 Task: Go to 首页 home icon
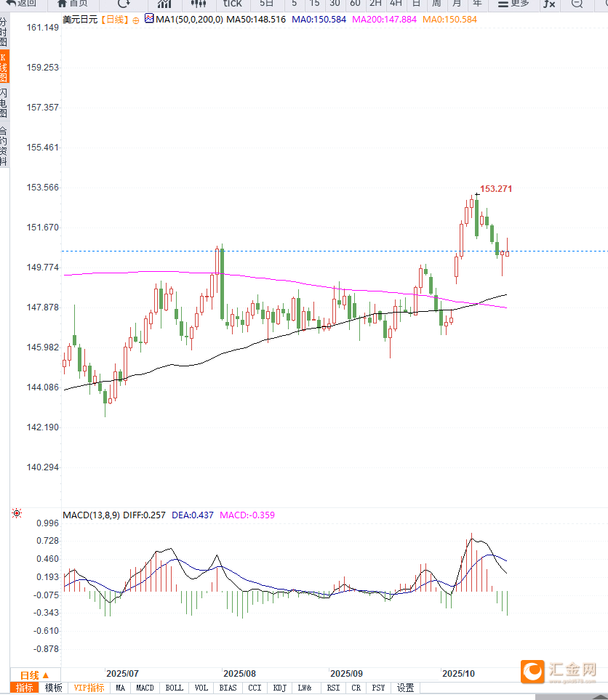click(73, 4)
